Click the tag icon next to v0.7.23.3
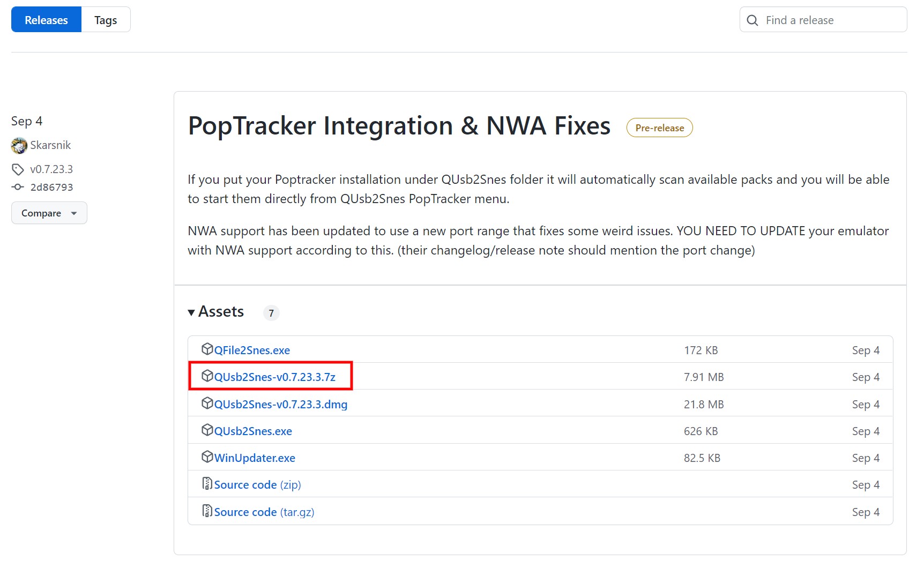Viewport: 924px width, 568px height. tap(18, 169)
